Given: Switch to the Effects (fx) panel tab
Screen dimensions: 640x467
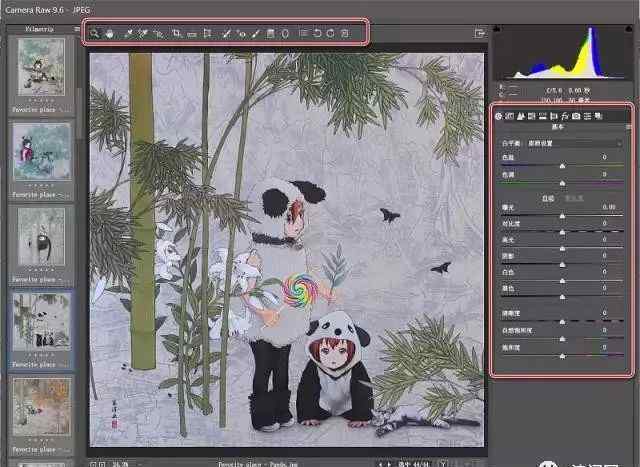Looking at the screenshot, I should [565, 116].
